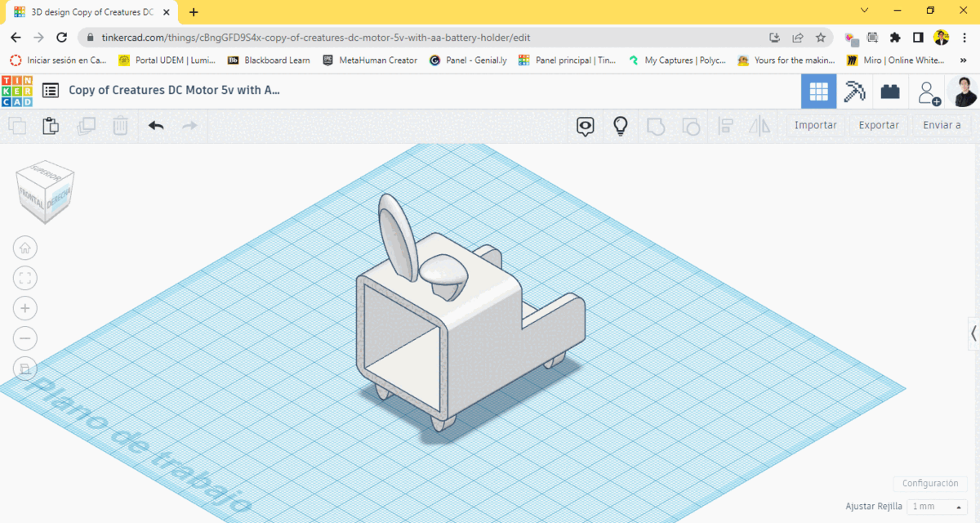
Task: Expand the collapsed shapes side panel
Action: pyautogui.click(x=973, y=333)
